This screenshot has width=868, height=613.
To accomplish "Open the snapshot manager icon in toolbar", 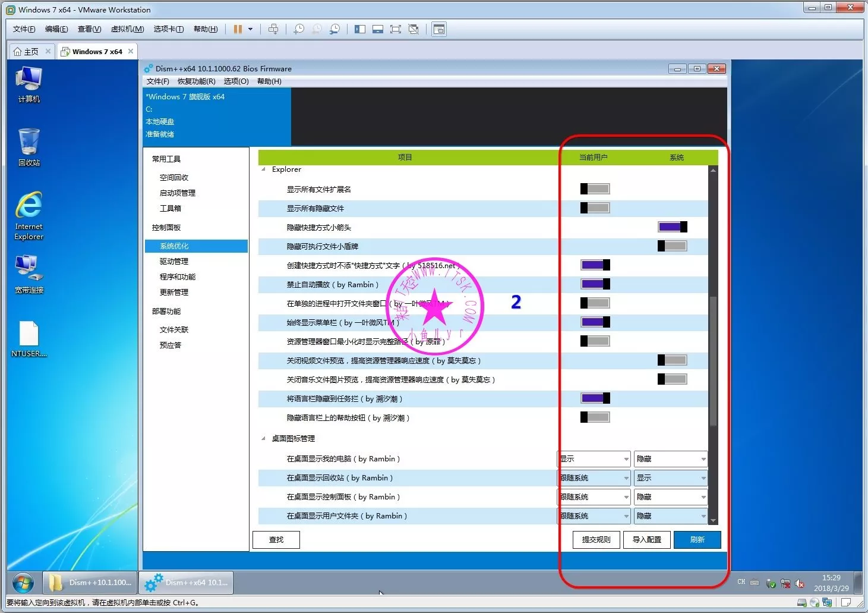I will pos(335,29).
